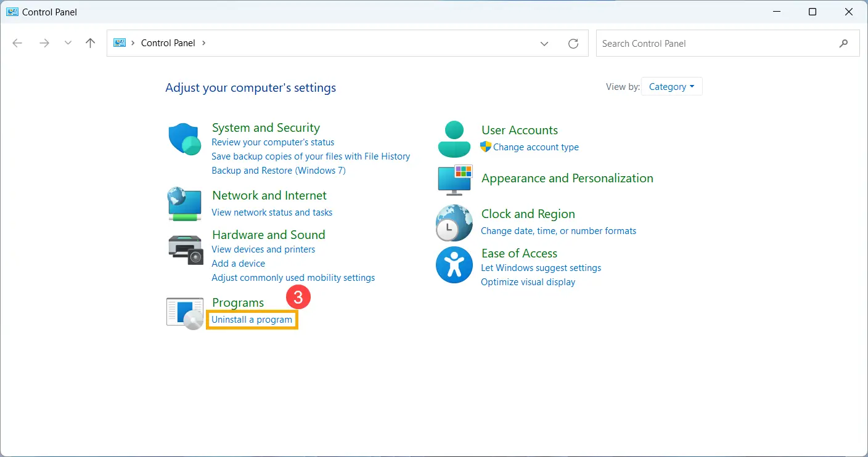The height and width of the screenshot is (457, 868).
Task: Select the Uninstall a program link
Action: (252, 320)
